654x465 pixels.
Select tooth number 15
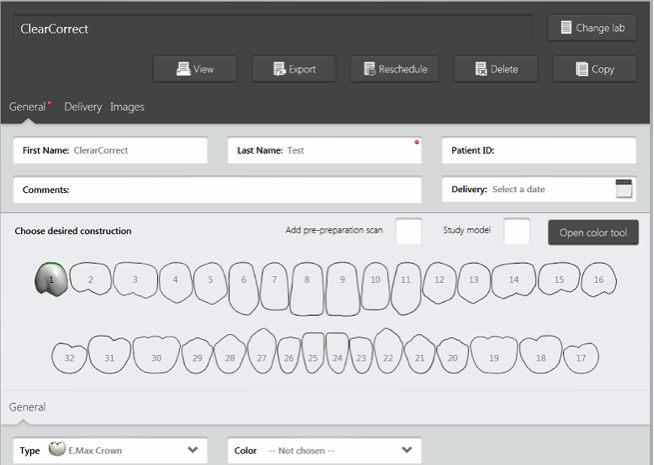(x=559, y=279)
